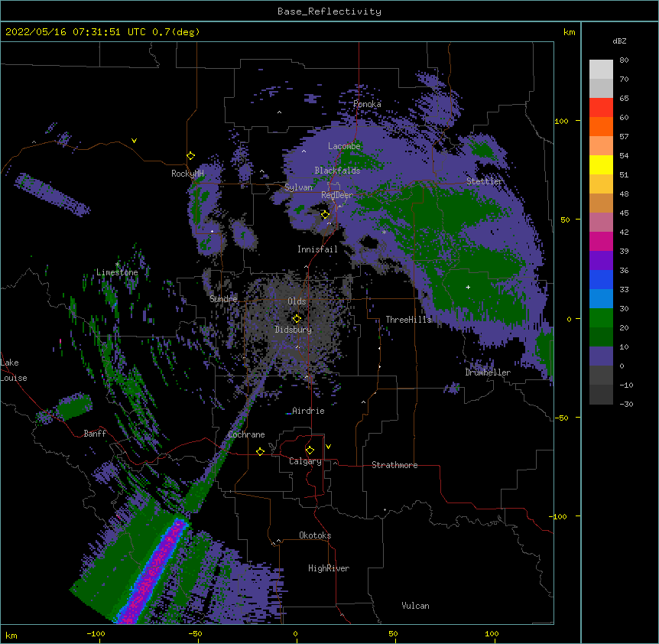Select the pink 45 dBZ legend color
The height and width of the screenshot is (644, 659).
point(601,222)
